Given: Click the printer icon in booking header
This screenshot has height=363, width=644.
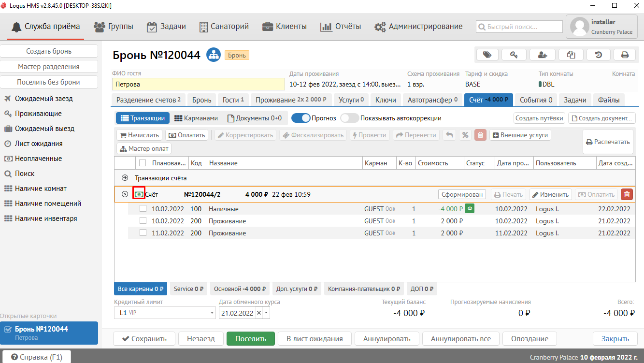Looking at the screenshot, I should pyautogui.click(x=625, y=55).
